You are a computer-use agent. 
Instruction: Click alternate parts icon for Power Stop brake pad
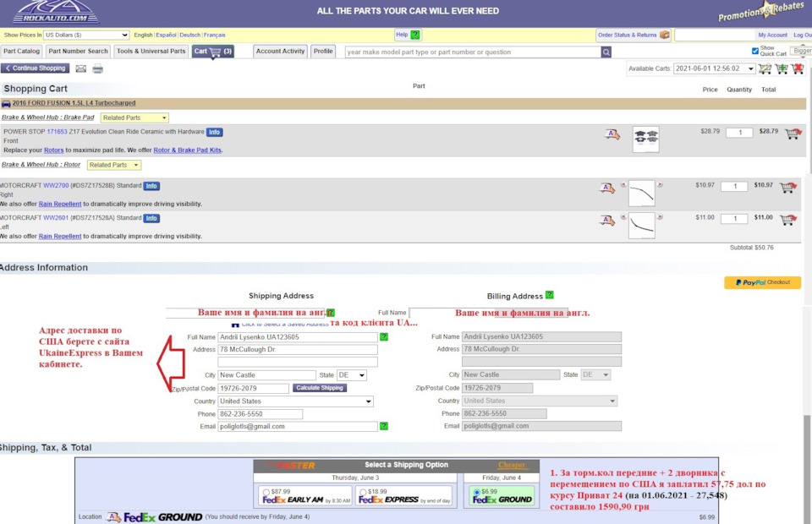[612, 135]
